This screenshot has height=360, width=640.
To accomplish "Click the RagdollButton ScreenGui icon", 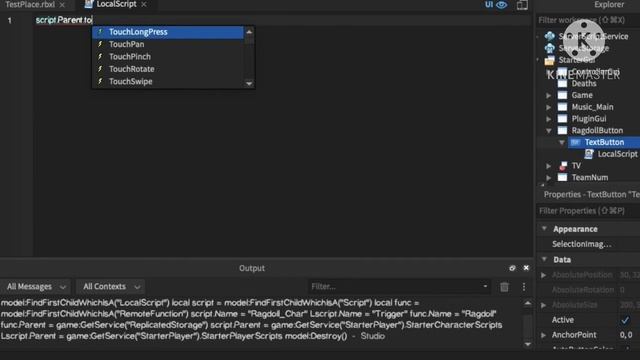I will pyautogui.click(x=562, y=131).
